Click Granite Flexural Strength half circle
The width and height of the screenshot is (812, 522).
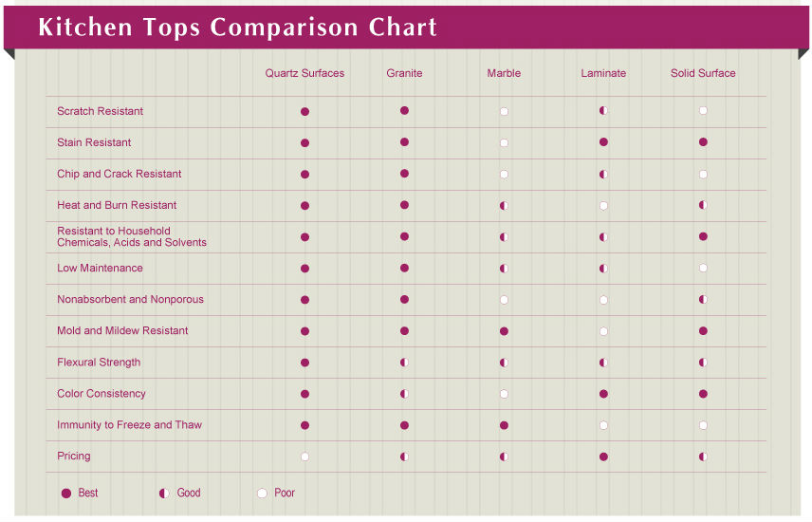coord(404,363)
